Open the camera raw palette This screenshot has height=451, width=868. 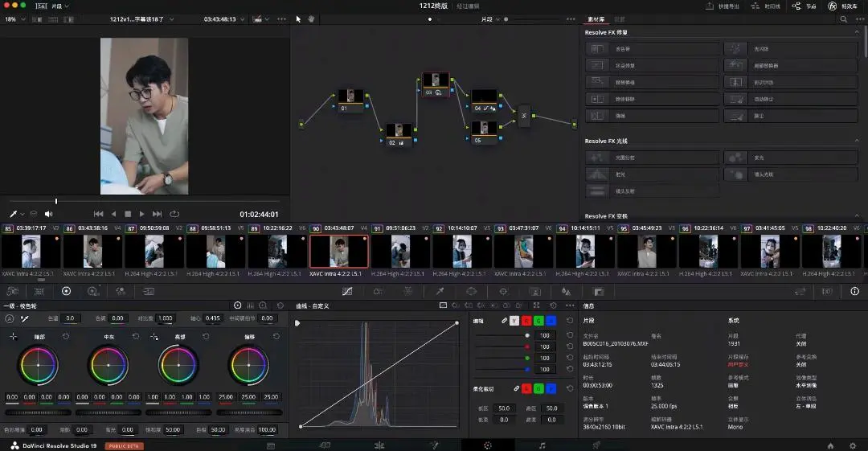pyautogui.click(x=12, y=291)
